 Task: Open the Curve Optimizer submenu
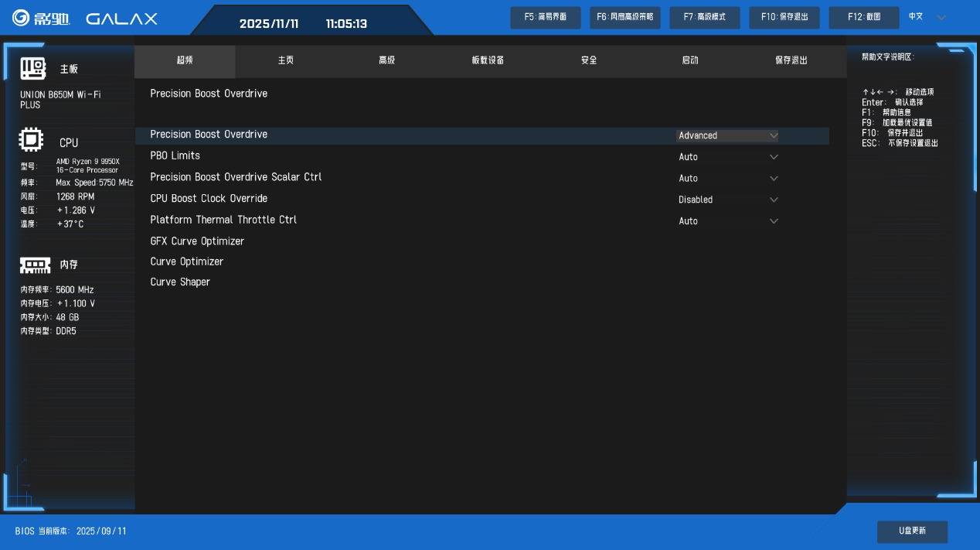pos(187,261)
